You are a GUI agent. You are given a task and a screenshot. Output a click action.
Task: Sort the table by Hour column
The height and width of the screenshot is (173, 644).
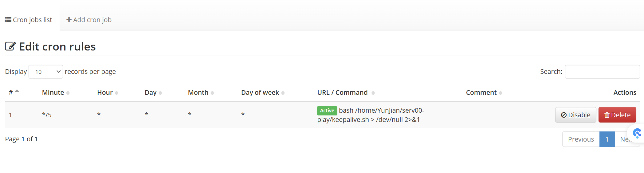pos(108,92)
